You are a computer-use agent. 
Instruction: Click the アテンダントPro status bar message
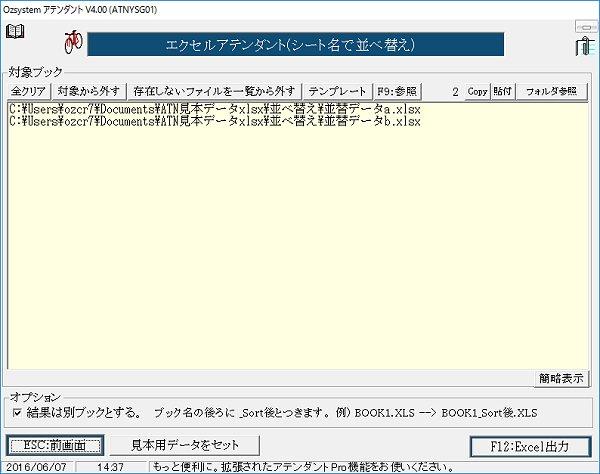click(x=303, y=467)
